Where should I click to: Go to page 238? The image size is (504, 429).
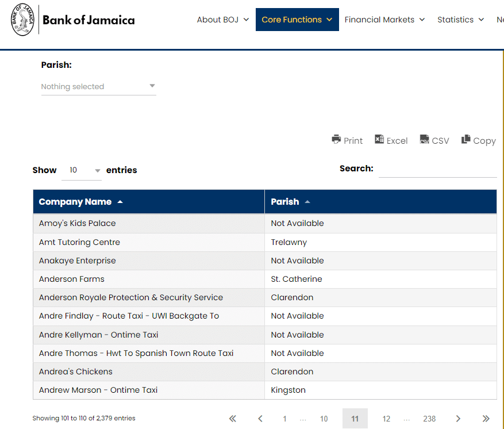[429, 419]
